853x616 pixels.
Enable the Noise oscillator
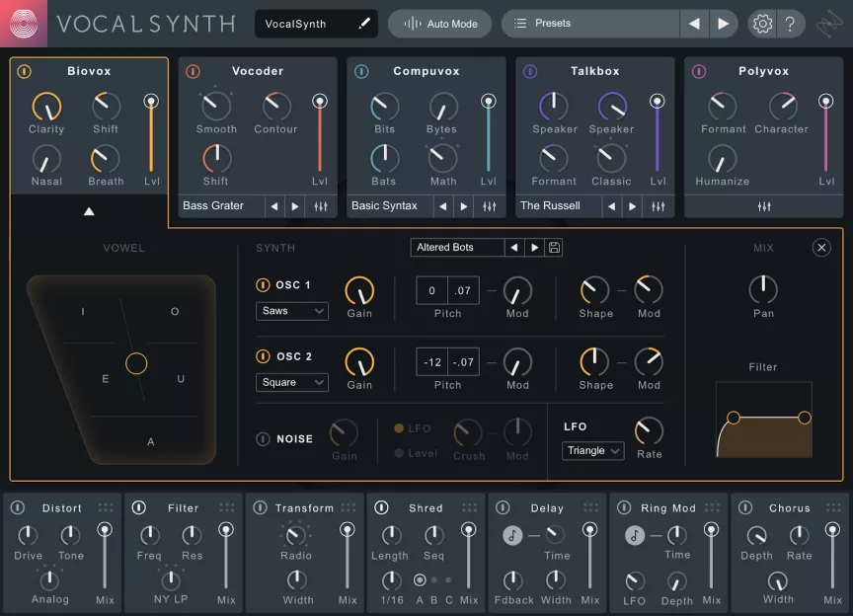(x=263, y=438)
